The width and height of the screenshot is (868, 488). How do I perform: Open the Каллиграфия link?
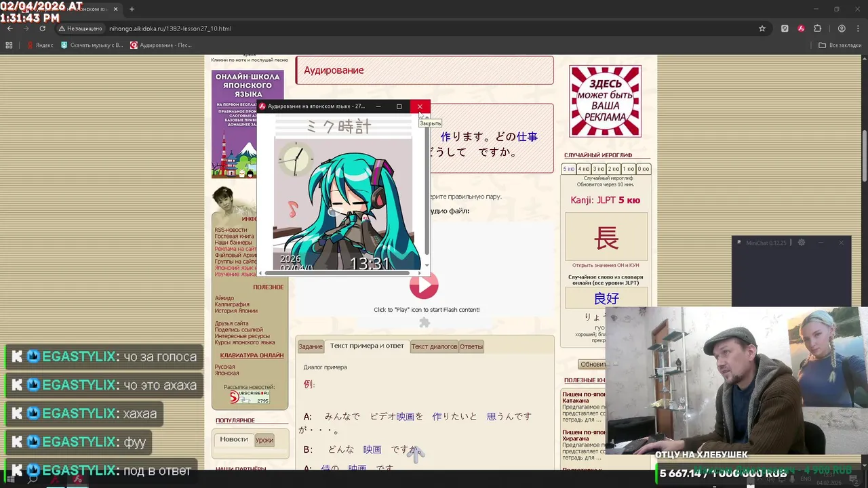(x=232, y=304)
